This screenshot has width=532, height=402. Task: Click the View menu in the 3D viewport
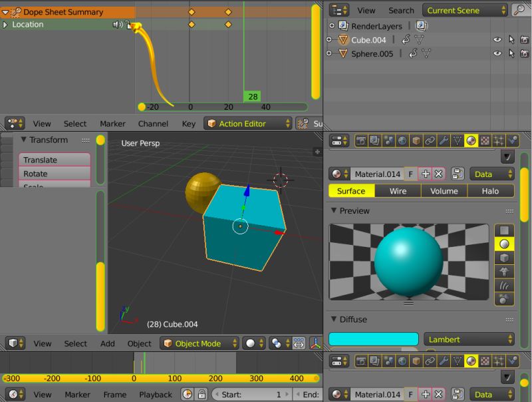tap(42, 343)
